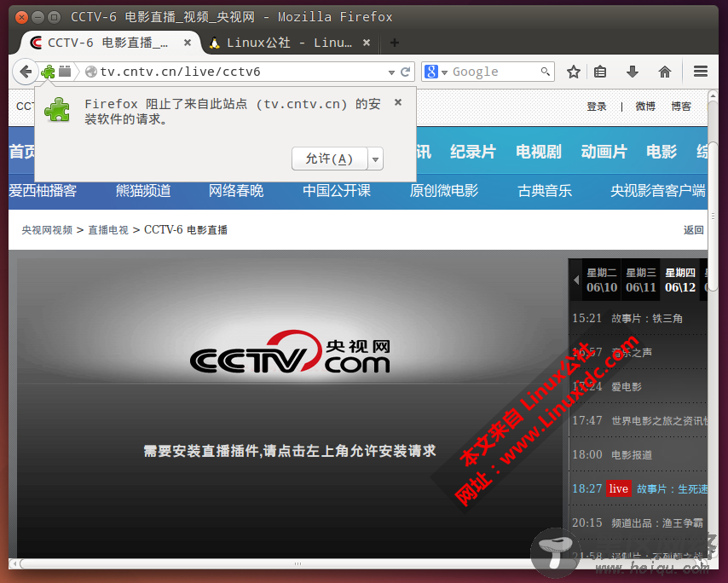Click the lego block plugin icon beside the address
Screen dimensions: 728x583
[65, 71]
